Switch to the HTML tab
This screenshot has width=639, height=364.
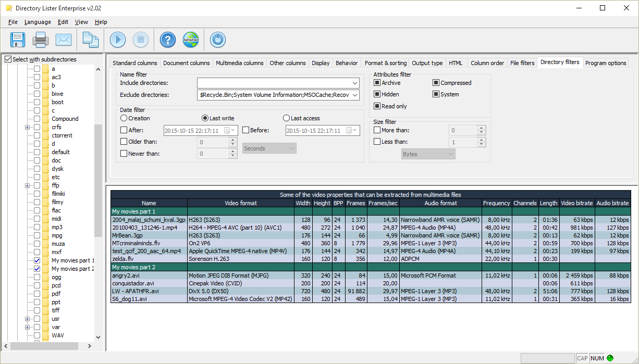click(456, 62)
